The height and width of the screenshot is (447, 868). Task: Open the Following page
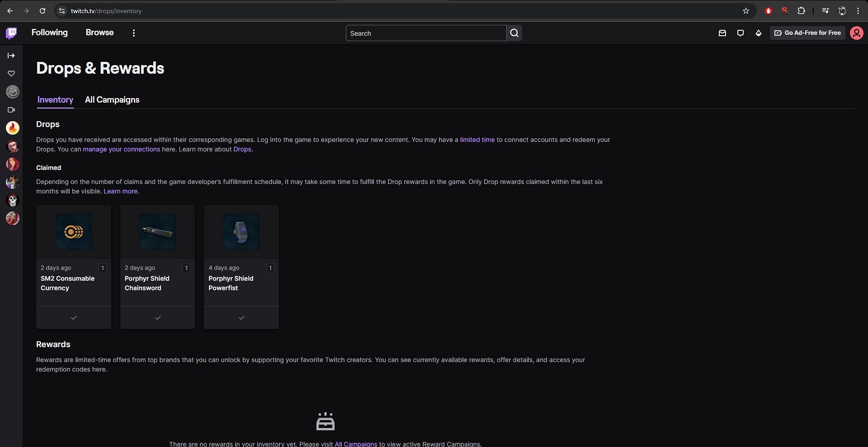[x=49, y=33]
